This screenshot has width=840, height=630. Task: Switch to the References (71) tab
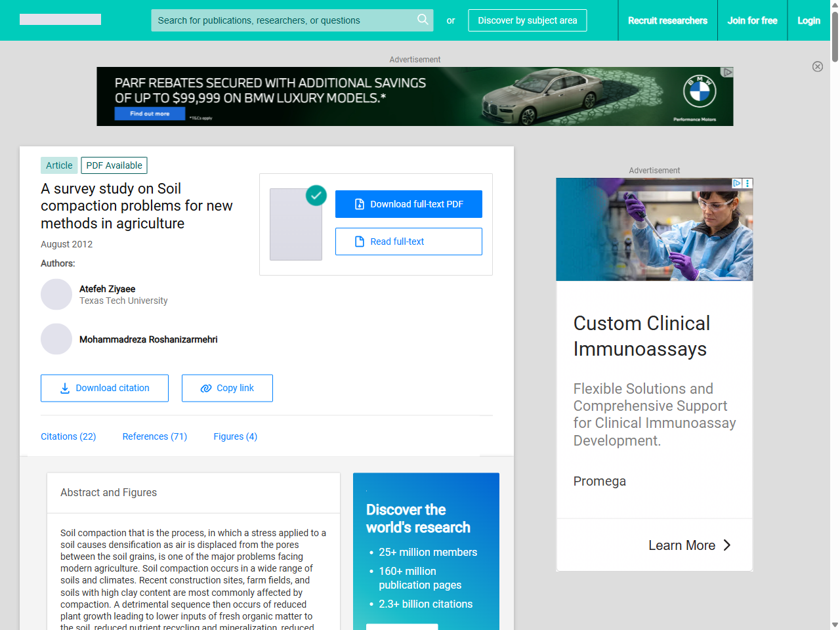pyautogui.click(x=155, y=436)
